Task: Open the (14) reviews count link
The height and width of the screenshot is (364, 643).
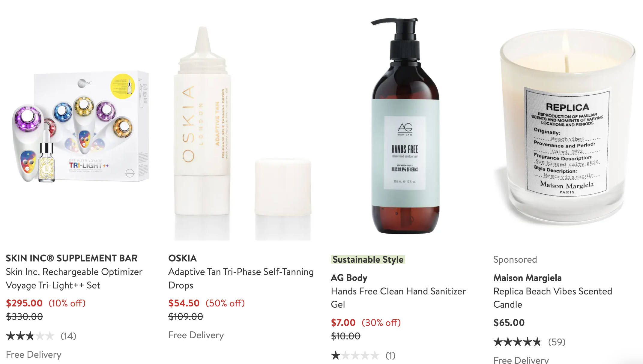Action: (68, 336)
